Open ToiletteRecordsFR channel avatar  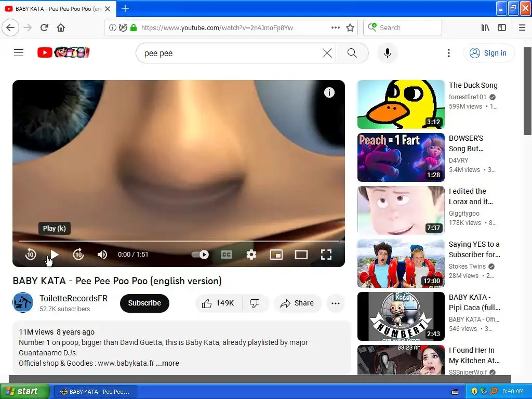(23, 302)
